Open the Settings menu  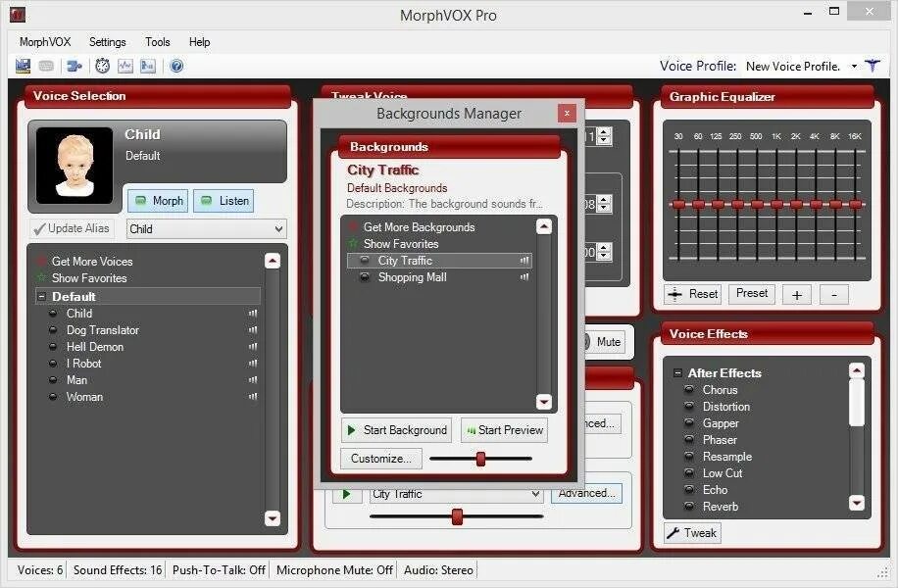tap(107, 42)
